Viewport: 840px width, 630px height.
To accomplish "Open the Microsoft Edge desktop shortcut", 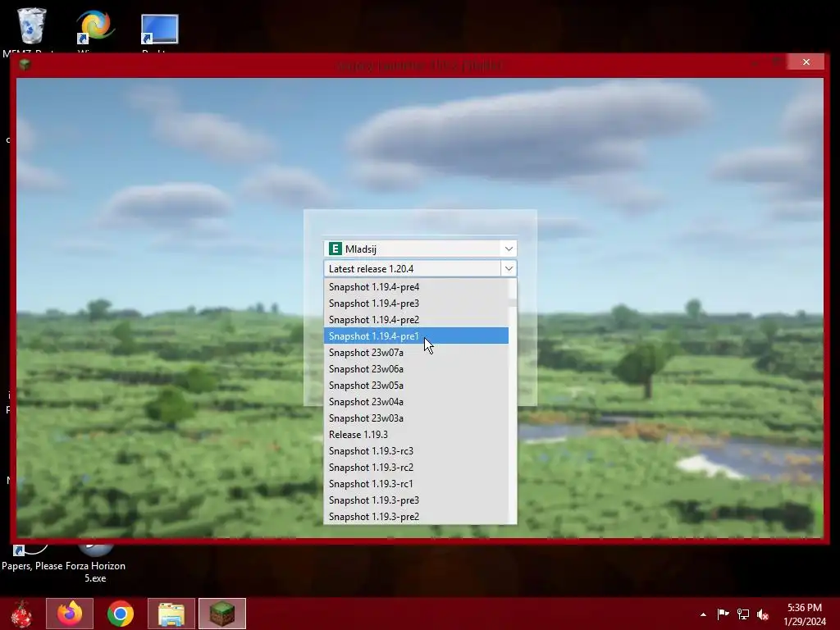I will [95, 25].
